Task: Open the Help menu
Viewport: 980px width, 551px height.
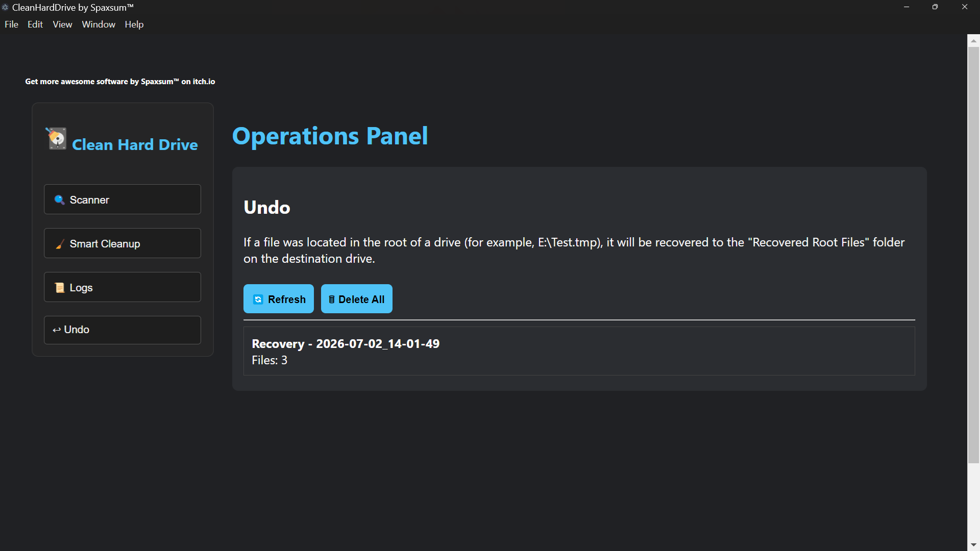Action: (134, 24)
